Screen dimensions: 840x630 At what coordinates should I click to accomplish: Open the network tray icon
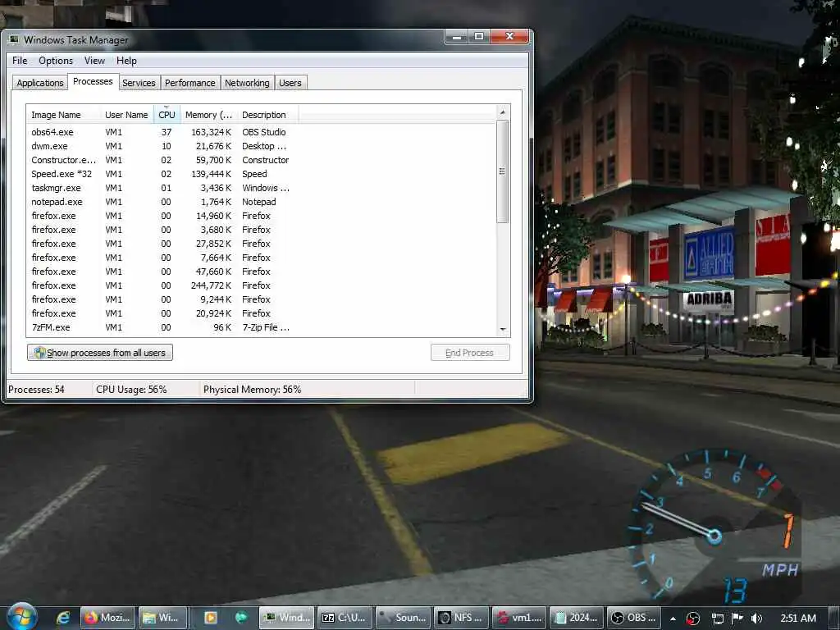717,619
